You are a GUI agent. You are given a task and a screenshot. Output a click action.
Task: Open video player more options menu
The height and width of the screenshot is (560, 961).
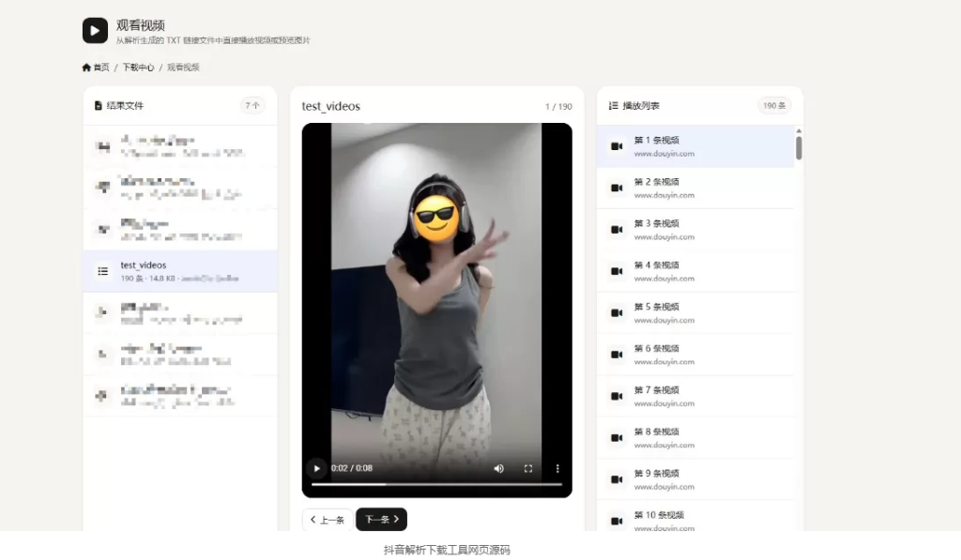tap(557, 469)
